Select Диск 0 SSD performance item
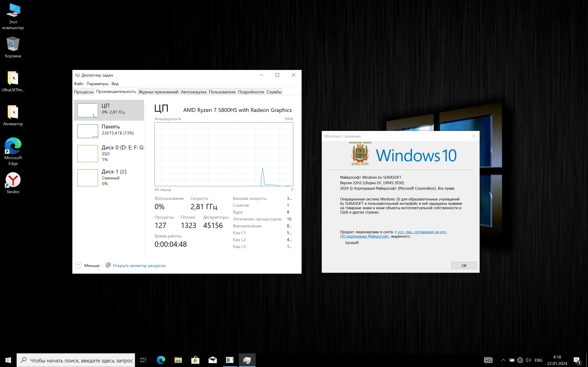The image size is (588, 367). coord(109,153)
